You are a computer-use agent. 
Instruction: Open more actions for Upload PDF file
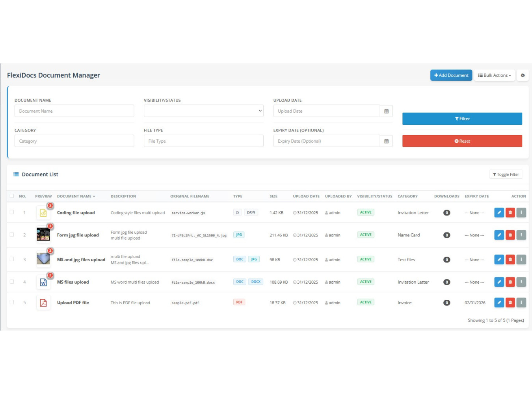pos(521,303)
